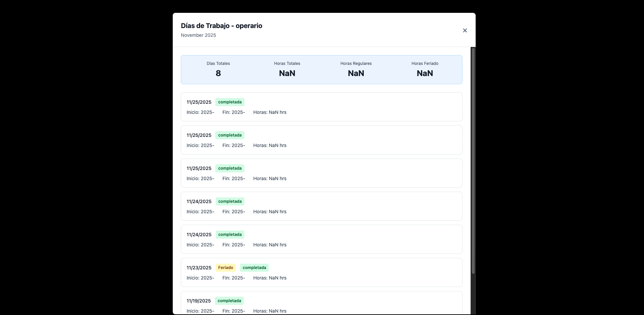Select the Horas Regulares NaN value
The height and width of the screenshot is (315, 644).
click(356, 73)
